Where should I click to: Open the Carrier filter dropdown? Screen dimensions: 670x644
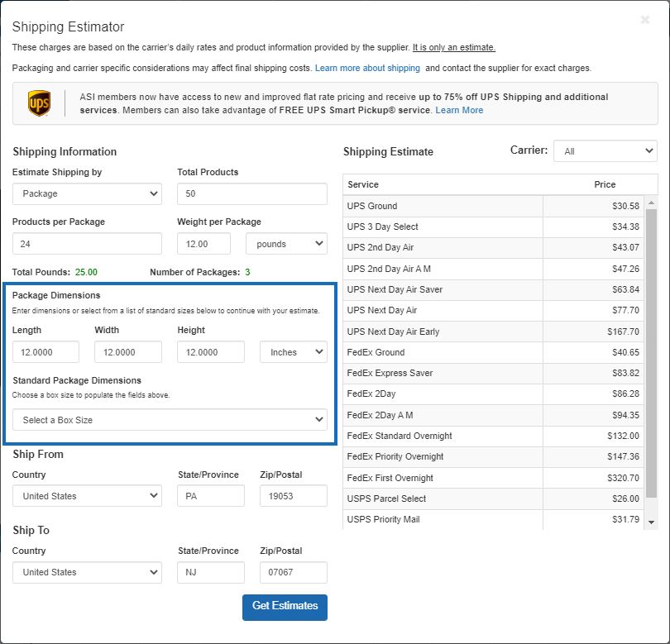[x=605, y=151]
